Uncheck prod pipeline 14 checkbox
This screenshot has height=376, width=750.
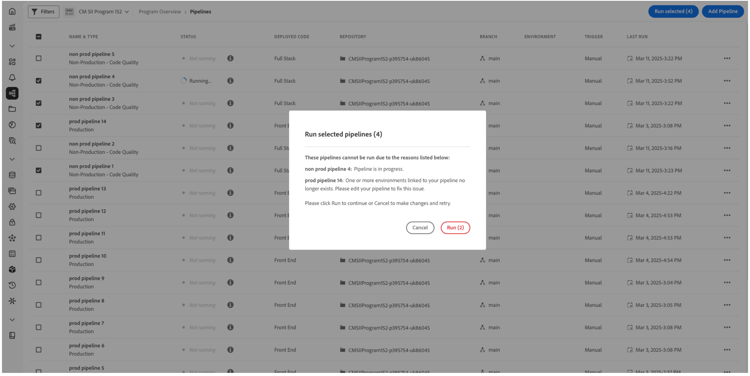tap(39, 126)
